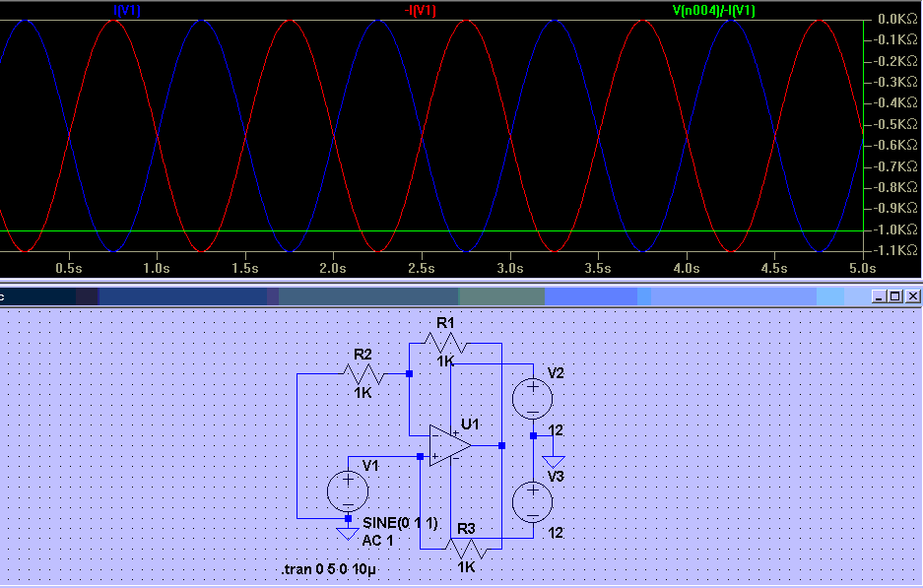Click the 1K value under R2
This screenshot has width=923, height=588.
(x=363, y=393)
